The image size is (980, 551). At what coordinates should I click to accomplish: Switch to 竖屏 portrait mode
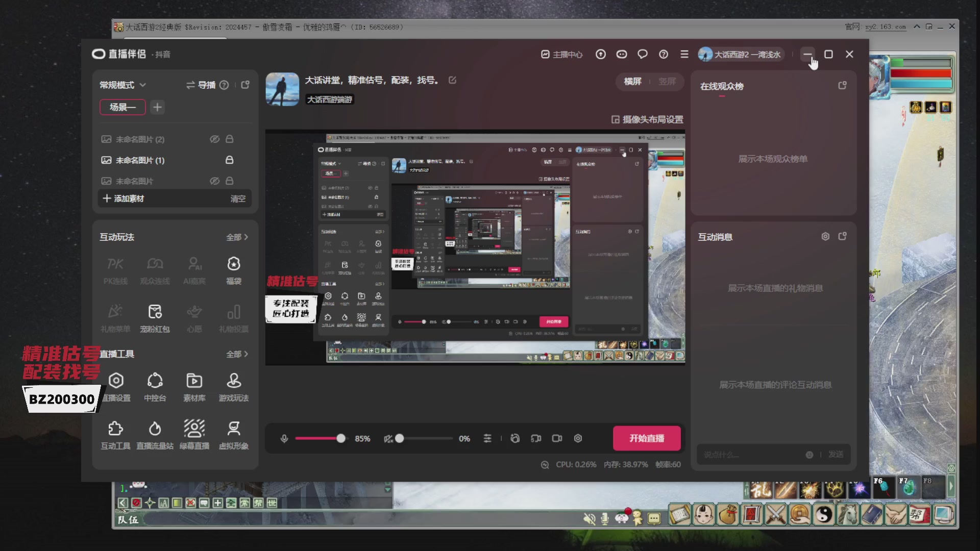coord(667,82)
